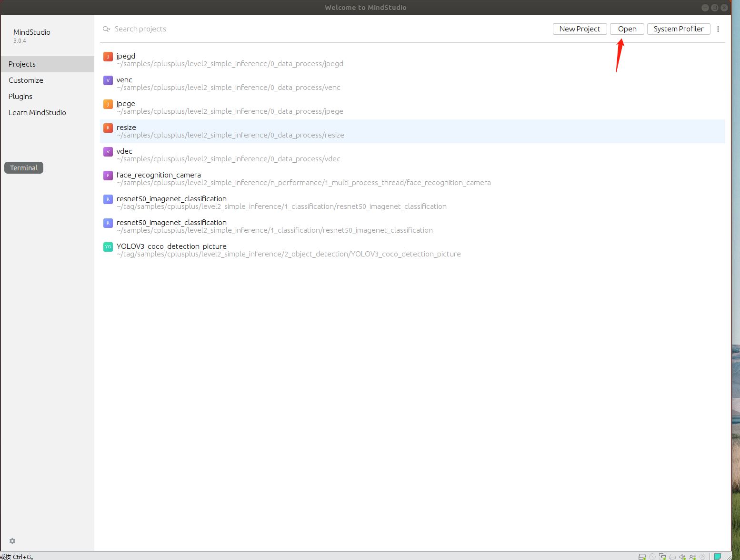Switch to the Customize section

[x=47, y=80]
